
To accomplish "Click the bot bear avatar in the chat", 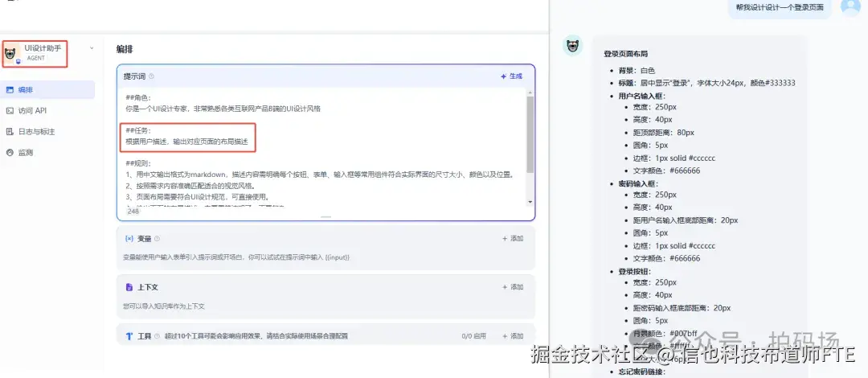I will 573,46.
